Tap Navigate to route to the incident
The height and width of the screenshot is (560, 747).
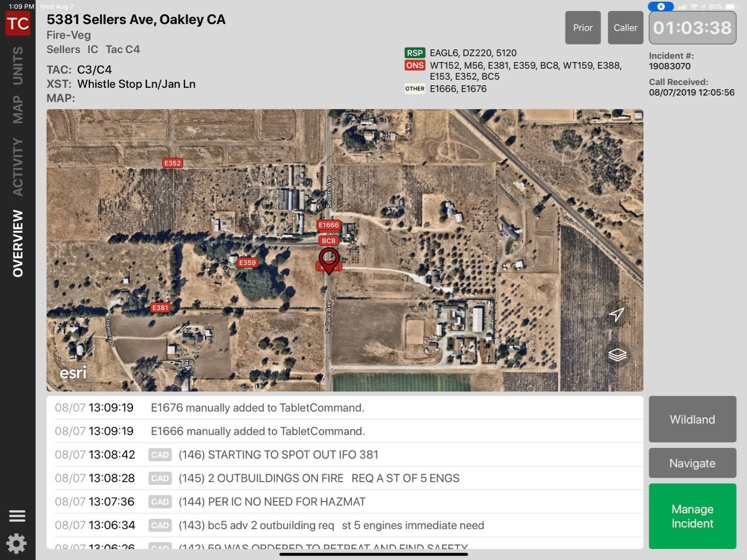[692, 463]
